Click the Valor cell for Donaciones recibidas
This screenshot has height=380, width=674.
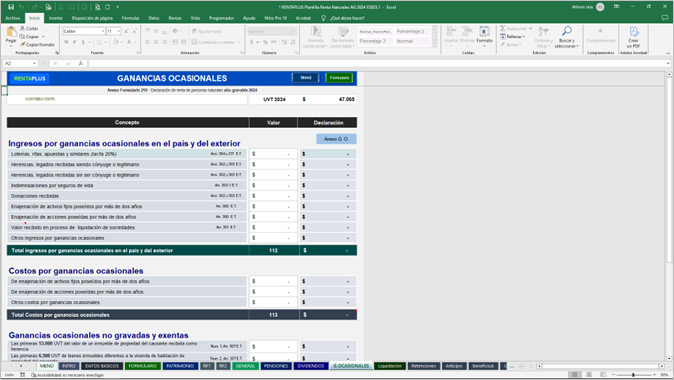273,196
